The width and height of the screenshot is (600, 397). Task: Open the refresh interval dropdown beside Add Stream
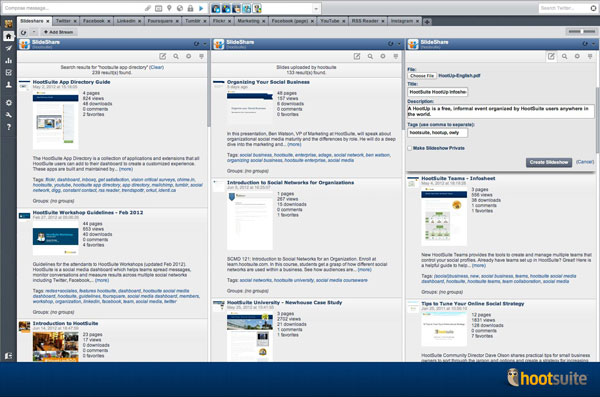34,32
